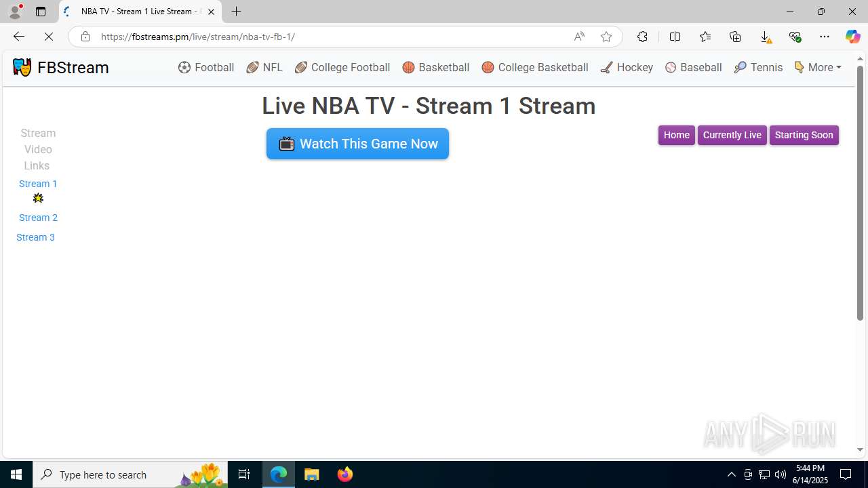Open Settings and more ellipsis

pyautogui.click(x=825, y=37)
